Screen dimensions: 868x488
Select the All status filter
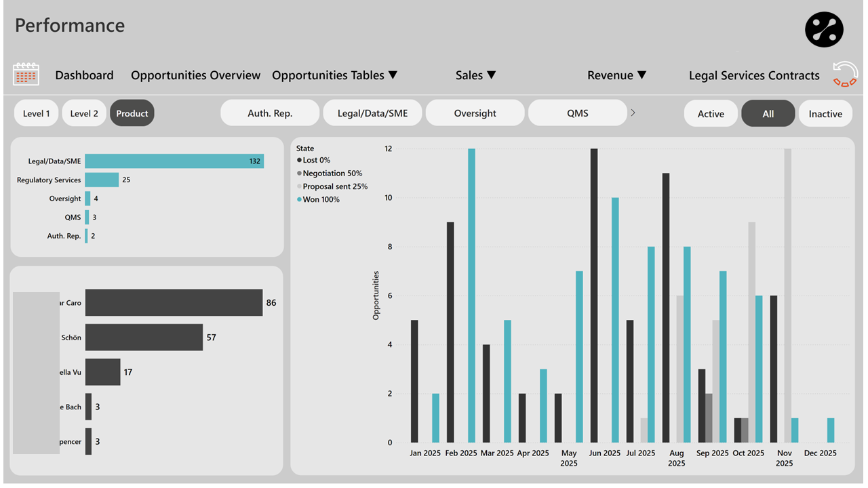[x=768, y=114]
